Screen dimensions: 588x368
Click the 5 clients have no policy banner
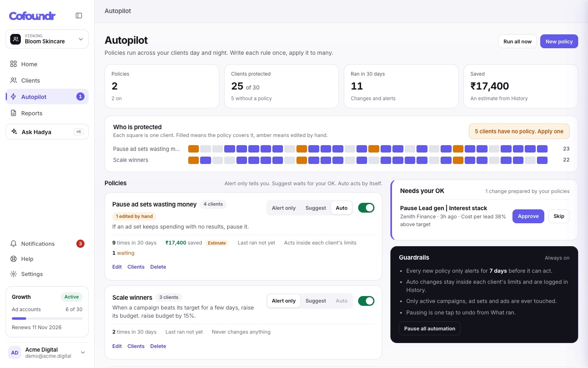pyautogui.click(x=519, y=131)
